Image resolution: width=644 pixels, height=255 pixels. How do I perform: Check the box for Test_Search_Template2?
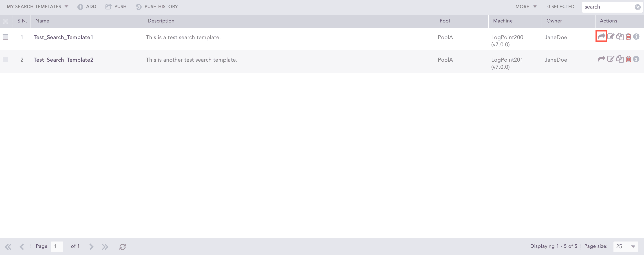[5, 59]
